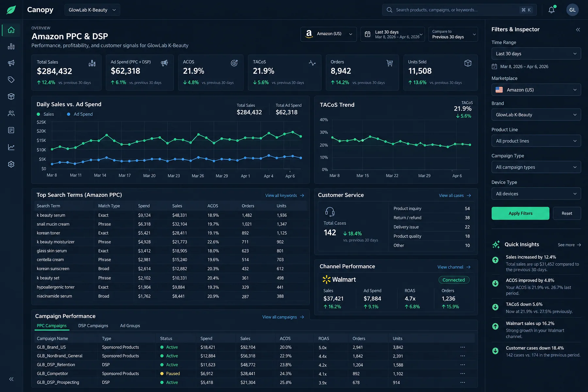Click the Walmart Connected status badge
Viewport: 588px width, 392px height.
point(454,280)
